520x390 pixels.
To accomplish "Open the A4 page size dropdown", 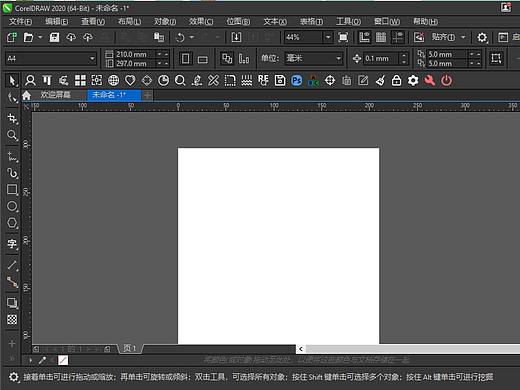I will 92,59.
